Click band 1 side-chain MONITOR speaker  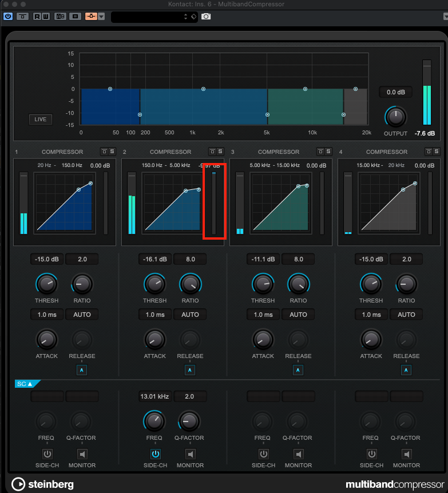82,454
